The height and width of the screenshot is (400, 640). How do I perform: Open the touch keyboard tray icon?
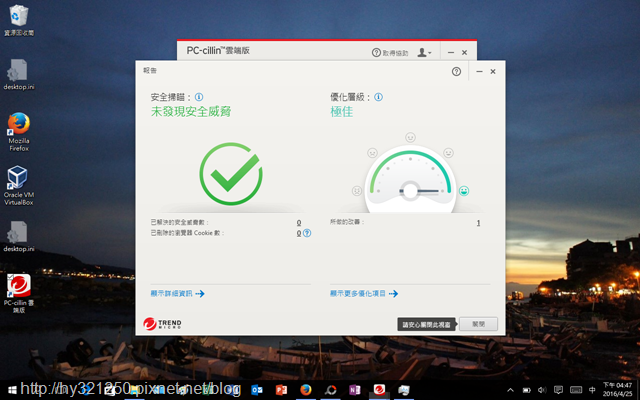[x=576, y=390]
